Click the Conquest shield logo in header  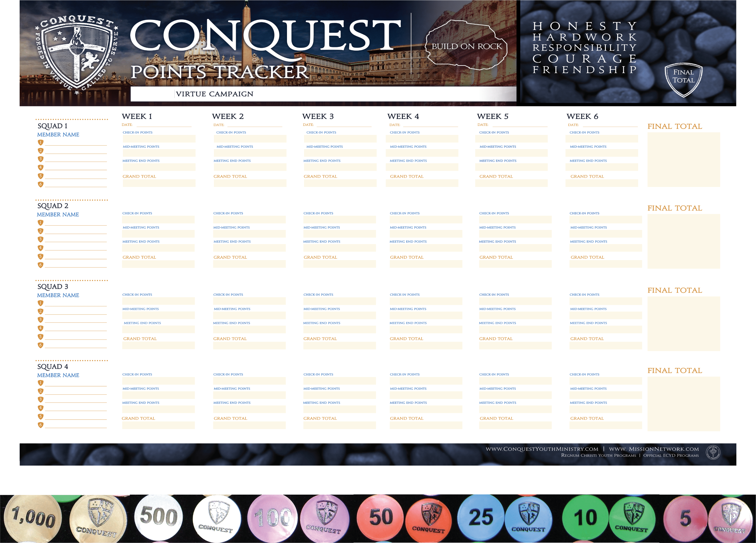point(77,55)
